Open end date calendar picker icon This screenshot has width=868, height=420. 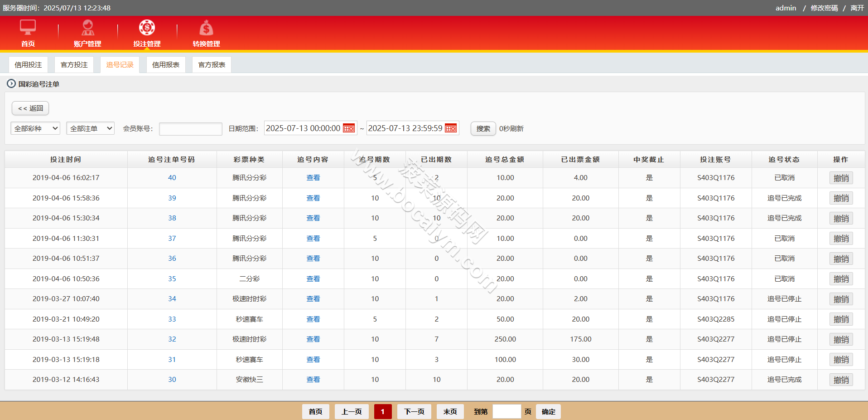[451, 128]
